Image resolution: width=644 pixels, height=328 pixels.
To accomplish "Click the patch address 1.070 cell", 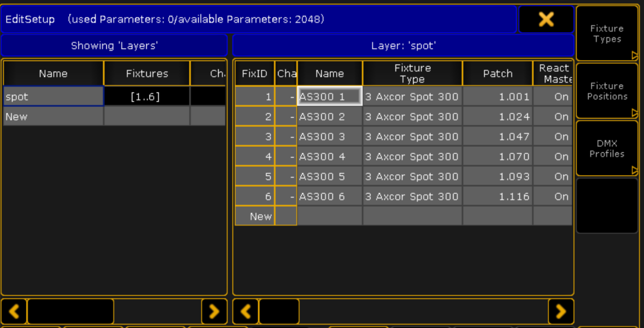I will click(498, 156).
